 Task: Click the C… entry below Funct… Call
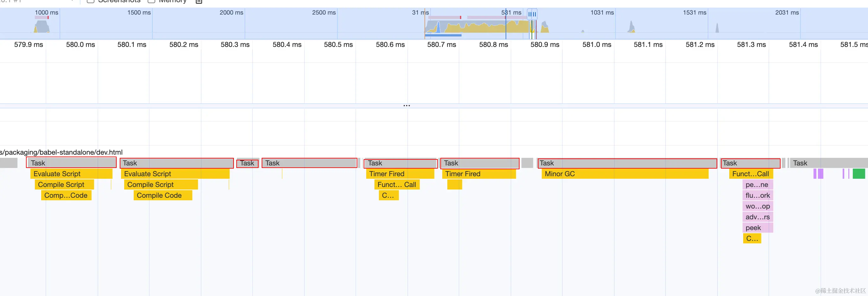389,195
